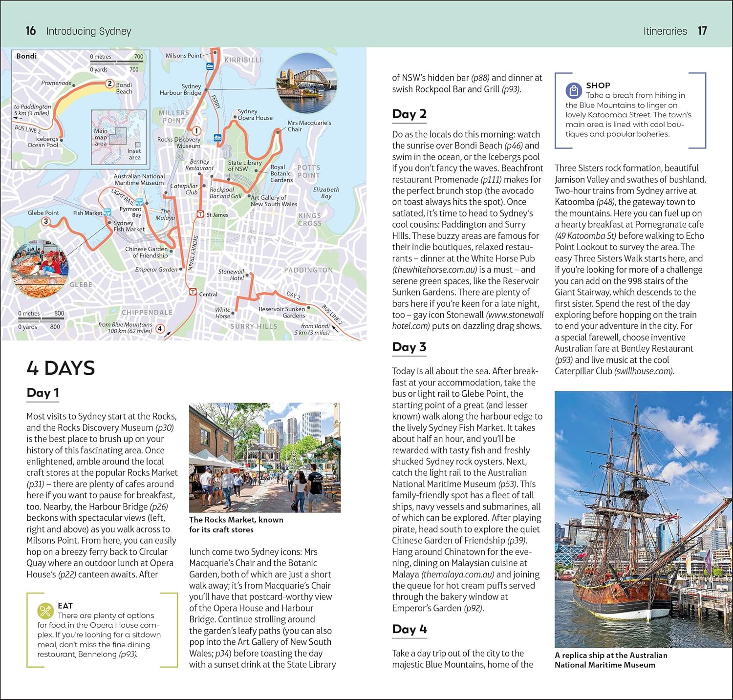Open the circular fish market photo
Viewport: 733px width, 700px height.
coord(39,269)
